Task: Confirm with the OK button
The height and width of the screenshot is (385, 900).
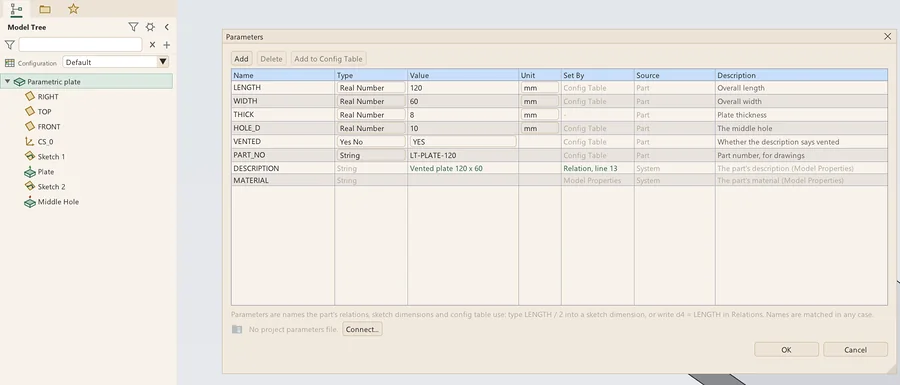Action: point(786,349)
